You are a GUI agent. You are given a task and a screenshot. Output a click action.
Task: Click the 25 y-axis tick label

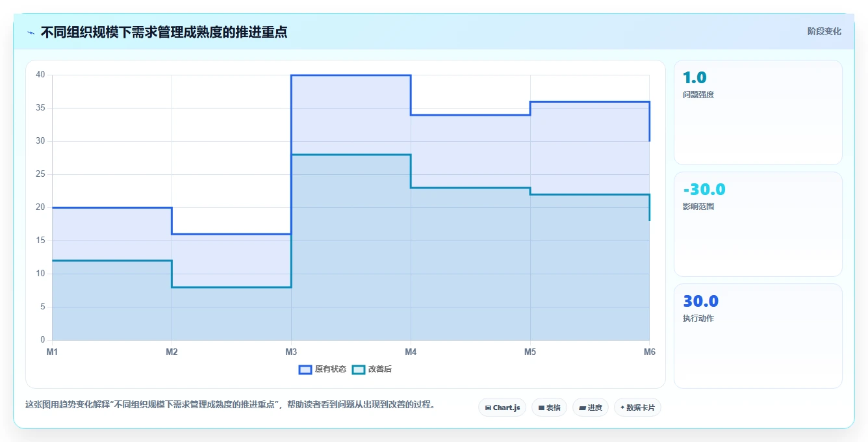point(40,174)
